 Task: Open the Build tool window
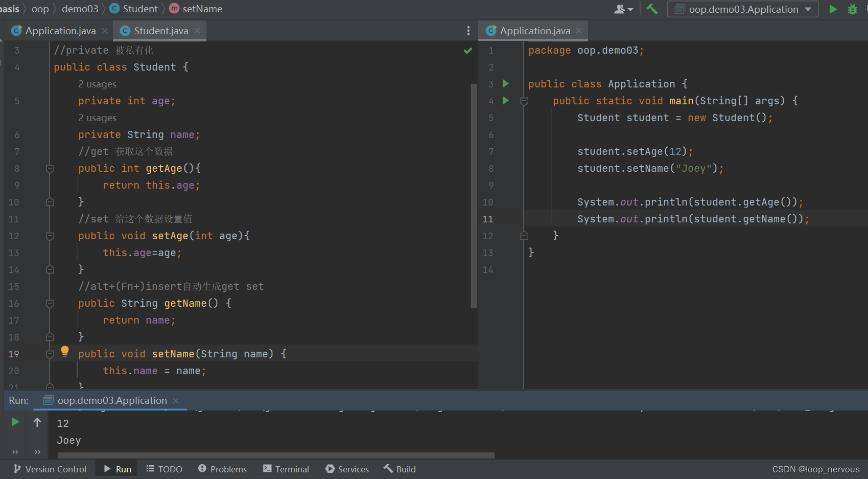(400, 469)
